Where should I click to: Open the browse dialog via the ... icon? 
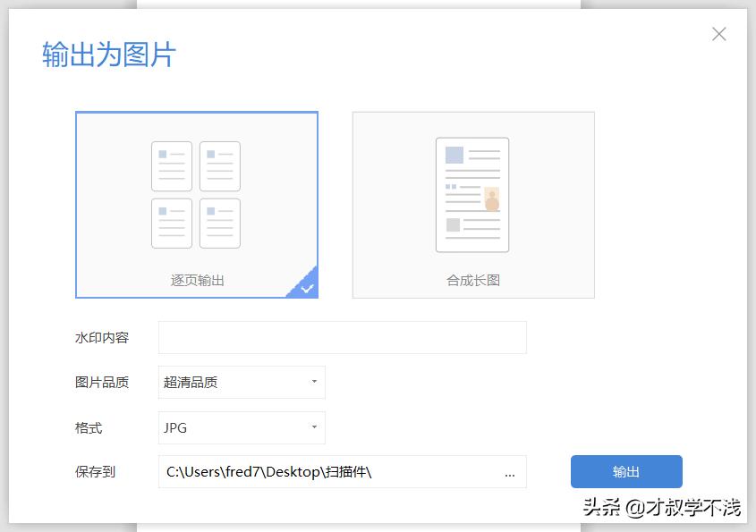pyautogui.click(x=509, y=474)
